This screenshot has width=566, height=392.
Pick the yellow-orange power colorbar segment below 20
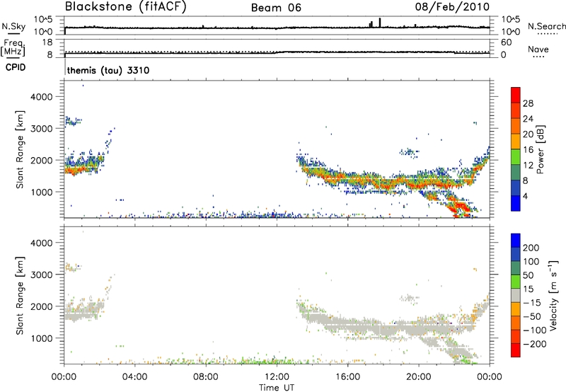(516, 142)
